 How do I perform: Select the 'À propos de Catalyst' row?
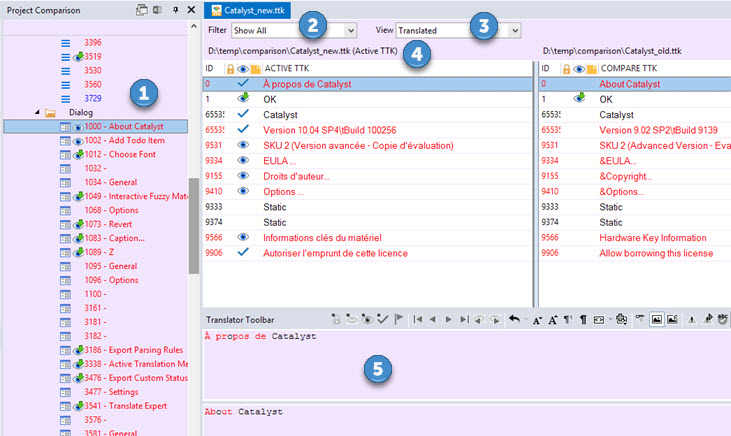click(367, 84)
